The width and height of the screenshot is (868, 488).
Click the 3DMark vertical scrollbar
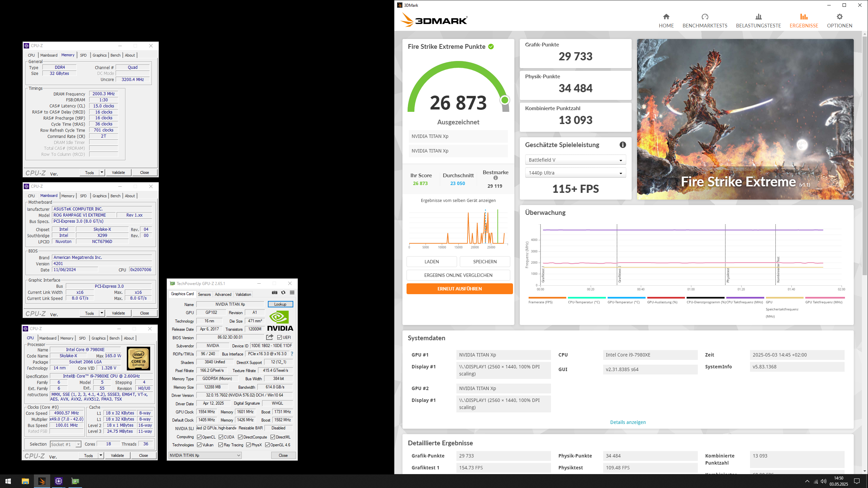pyautogui.click(x=865, y=156)
